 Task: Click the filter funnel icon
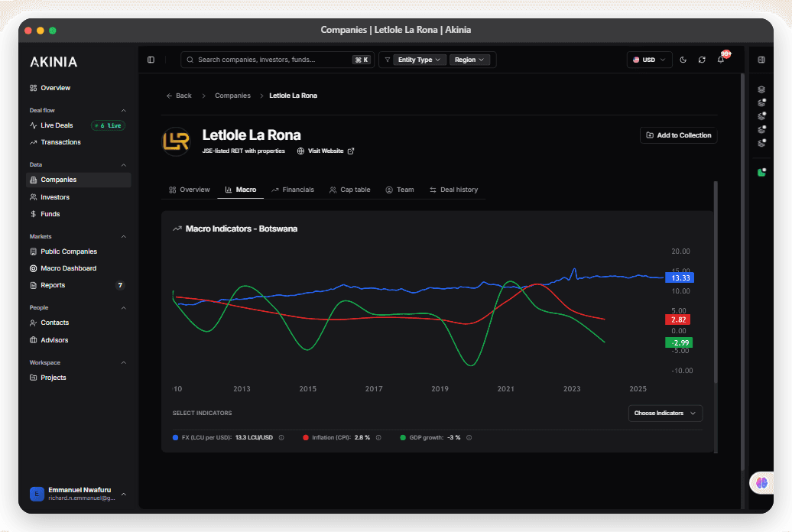(x=388, y=60)
